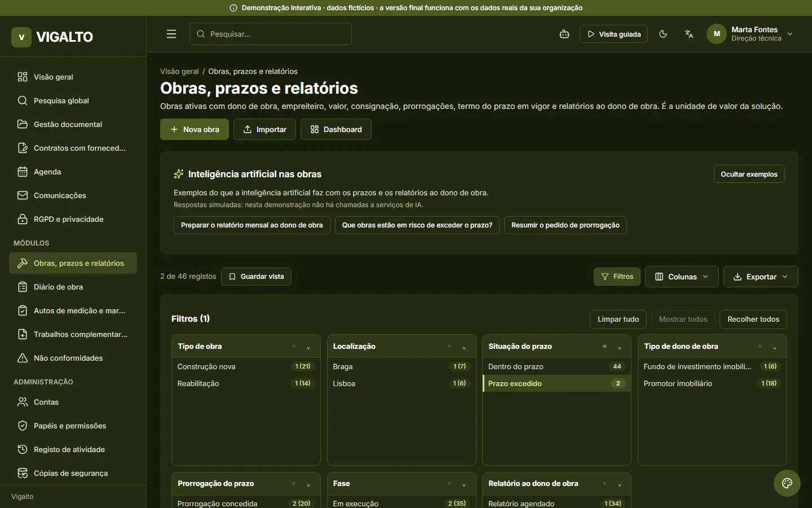
Task: Open the language translation icon
Action: [x=689, y=34]
